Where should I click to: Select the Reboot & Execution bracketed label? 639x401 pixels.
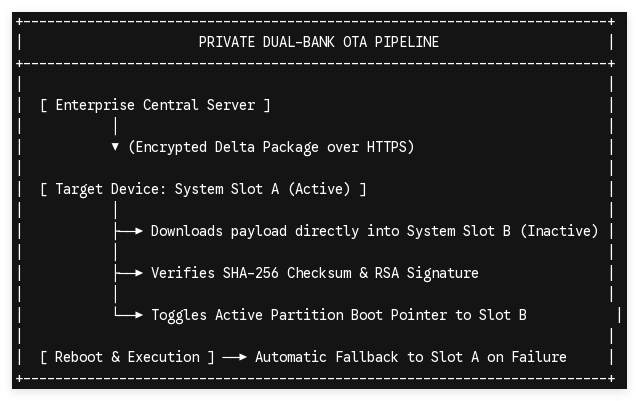127,357
